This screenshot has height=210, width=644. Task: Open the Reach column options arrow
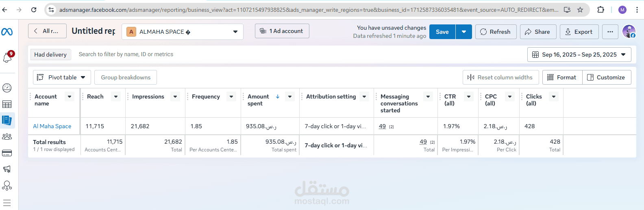pyautogui.click(x=116, y=96)
